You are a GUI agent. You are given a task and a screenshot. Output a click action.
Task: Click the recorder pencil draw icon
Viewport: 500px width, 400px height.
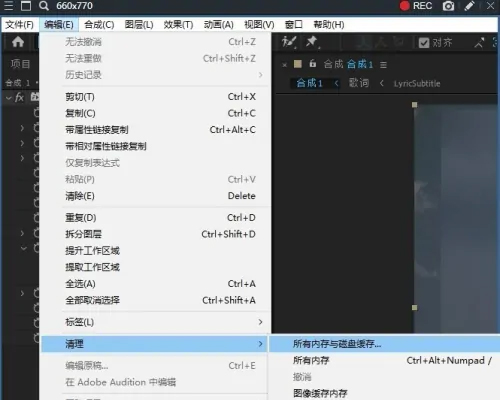[x=469, y=6]
